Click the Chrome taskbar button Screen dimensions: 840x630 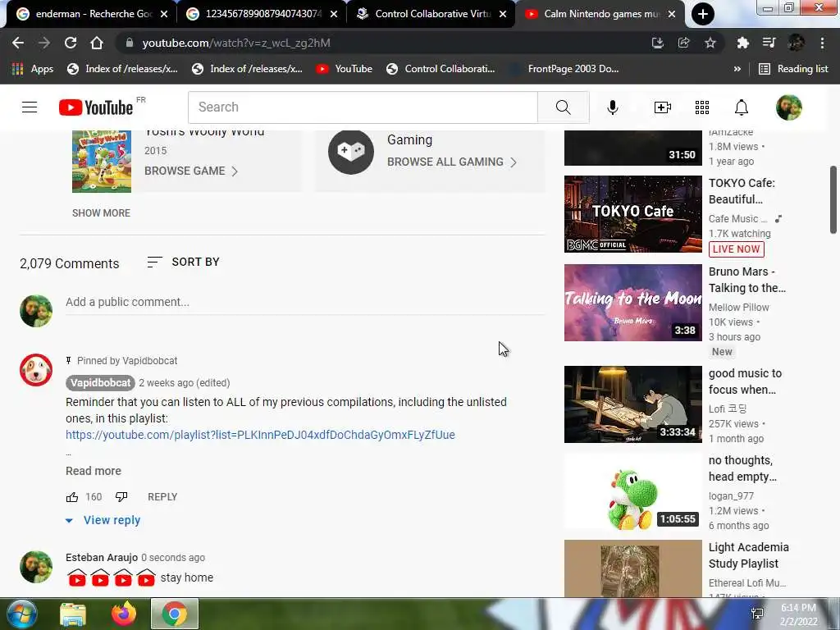coord(175,614)
